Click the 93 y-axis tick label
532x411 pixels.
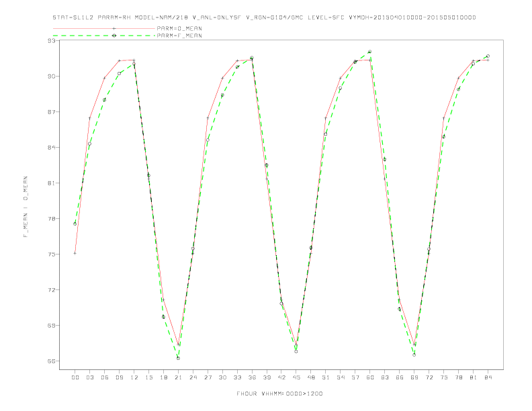click(x=52, y=41)
